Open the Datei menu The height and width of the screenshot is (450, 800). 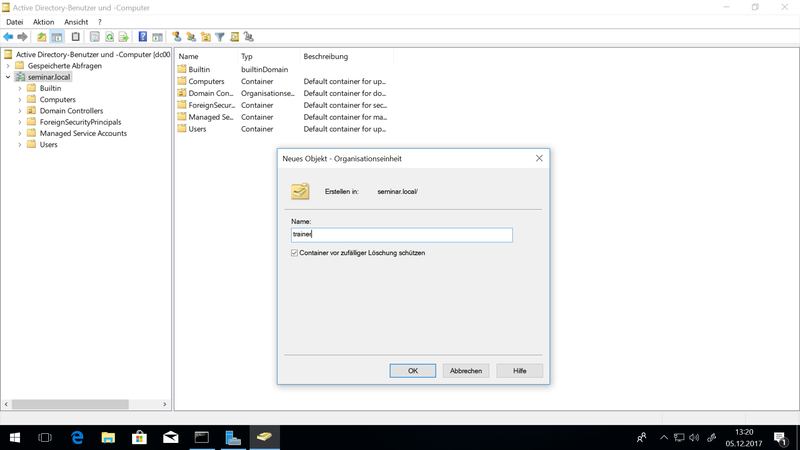click(14, 22)
